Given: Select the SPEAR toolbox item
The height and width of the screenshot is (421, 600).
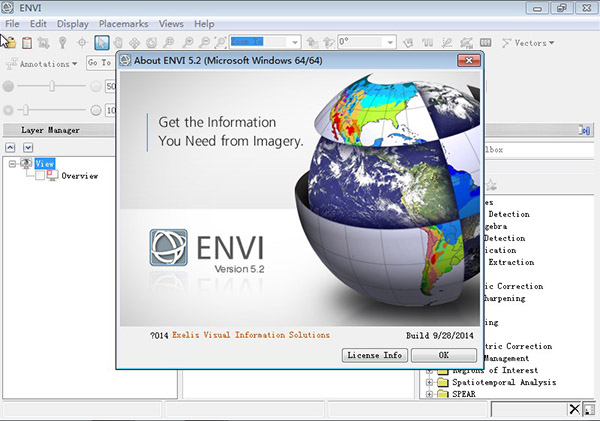Looking at the screenshot, I should (464, 394).
